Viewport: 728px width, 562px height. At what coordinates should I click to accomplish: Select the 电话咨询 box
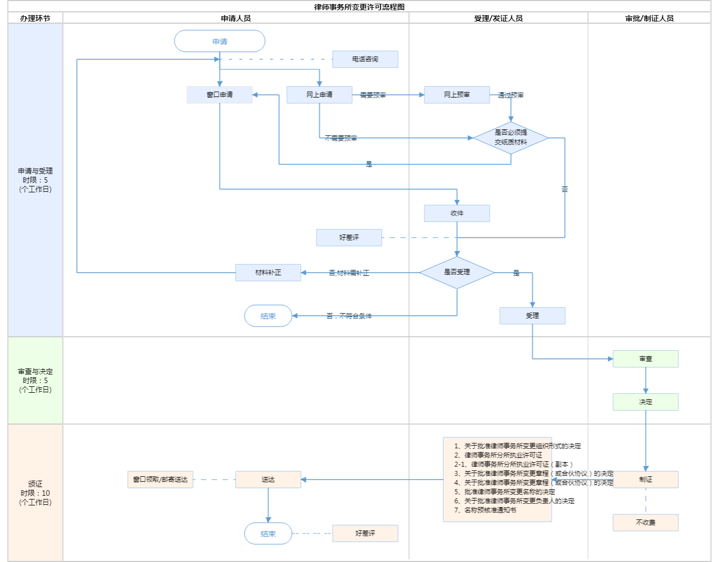click(x=365, y=59)
